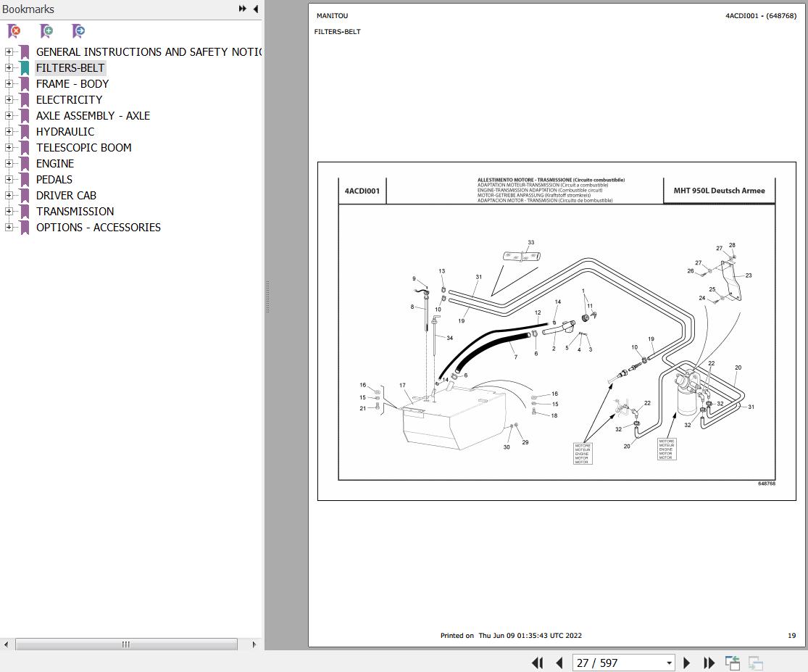Click the previous view icon next to page navigation
The image size is (808, 672).
pyautogui.click(x=732, y=663)
